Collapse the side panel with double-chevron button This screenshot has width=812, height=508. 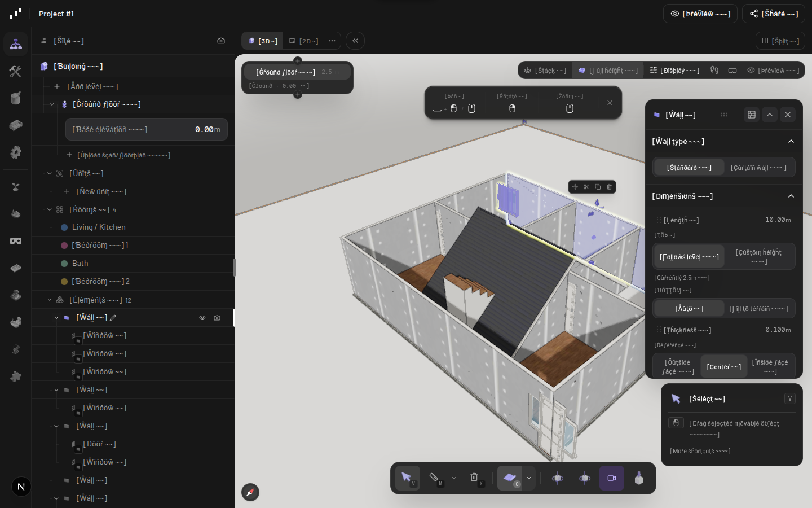click(355, 41)
